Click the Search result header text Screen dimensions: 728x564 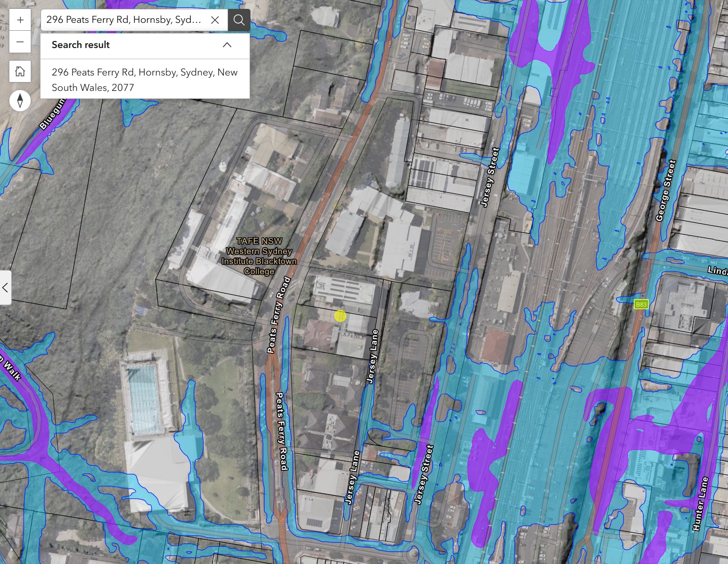(81, 45)
